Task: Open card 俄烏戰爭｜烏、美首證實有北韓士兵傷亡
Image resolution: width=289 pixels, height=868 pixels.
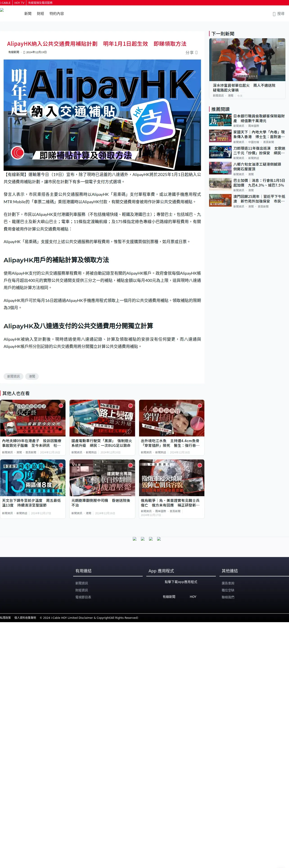Action: [x=172, y=489]
